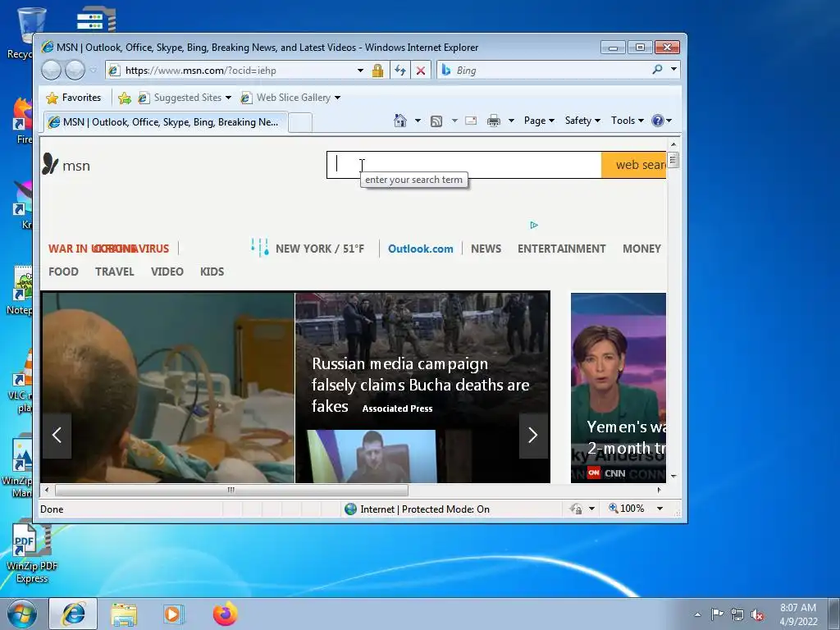Open the Tools menu
This screenshot has height=630, width=840.
(x=628, y=121)
